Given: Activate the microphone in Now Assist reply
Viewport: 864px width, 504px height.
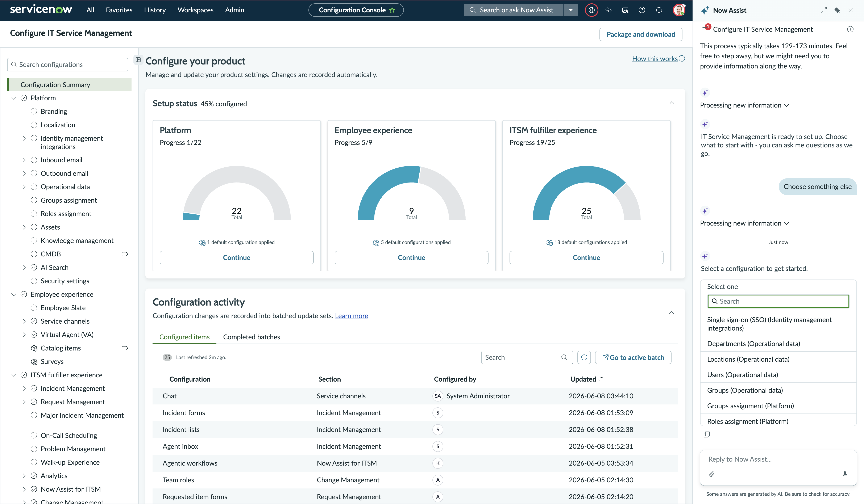Looking at the screenshot, I should click(x=845, y=474).
